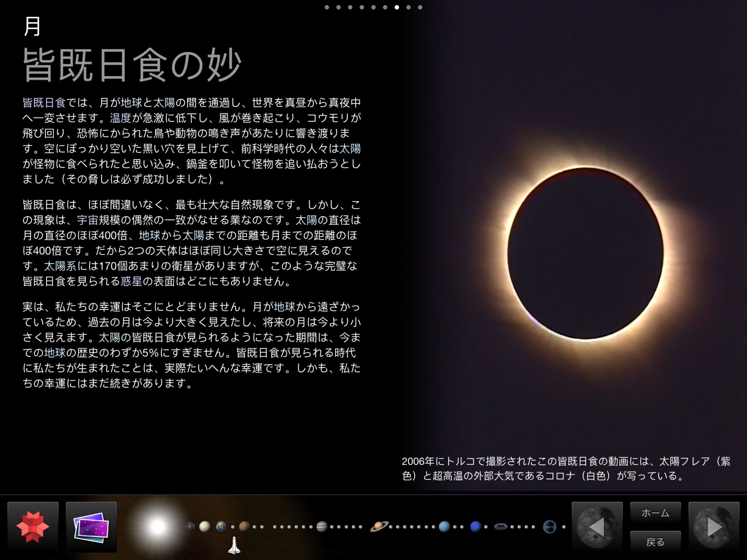Go to previous page with left moon arrow
Viewport: 747px width, 560px height.
pyautogui.click(x=597, y=527)
